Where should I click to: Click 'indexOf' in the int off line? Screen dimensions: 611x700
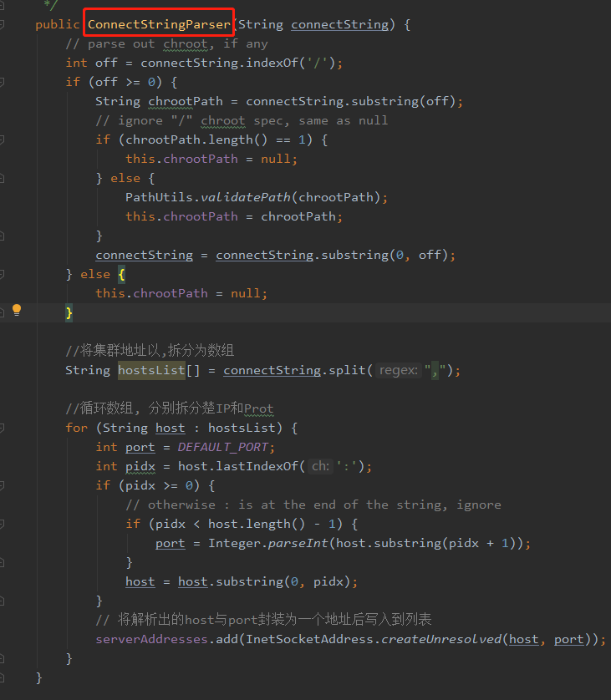coord(272,63)
